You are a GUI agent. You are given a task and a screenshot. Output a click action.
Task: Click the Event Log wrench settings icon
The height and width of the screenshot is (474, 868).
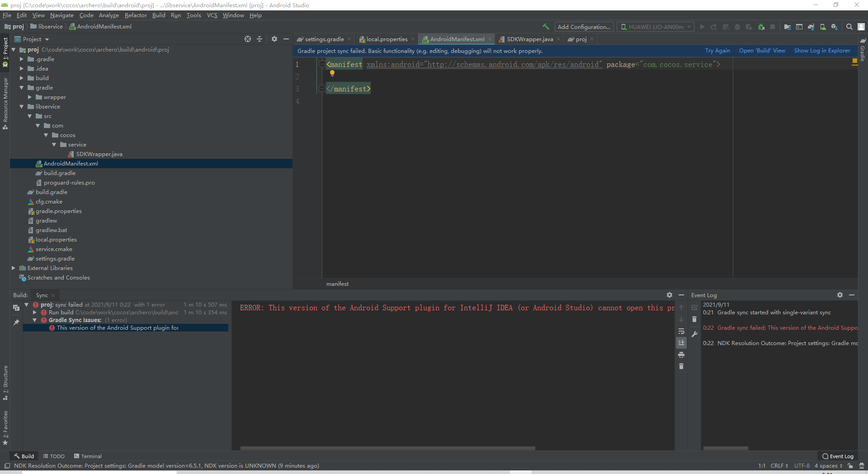694,334
